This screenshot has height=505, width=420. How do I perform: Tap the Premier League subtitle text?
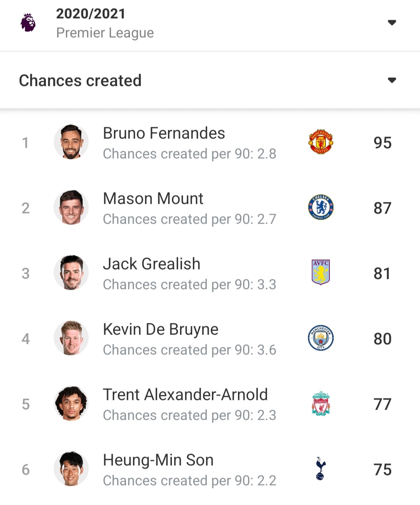click(x=105, y=33)
